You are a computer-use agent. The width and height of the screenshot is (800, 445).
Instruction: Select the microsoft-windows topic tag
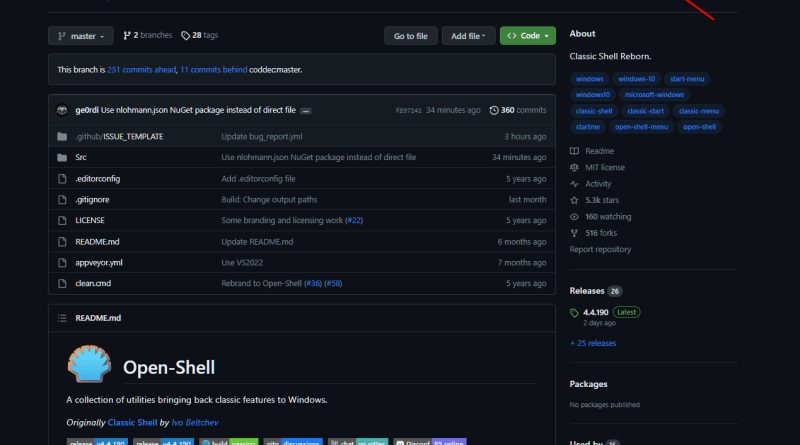pos(654,95)
